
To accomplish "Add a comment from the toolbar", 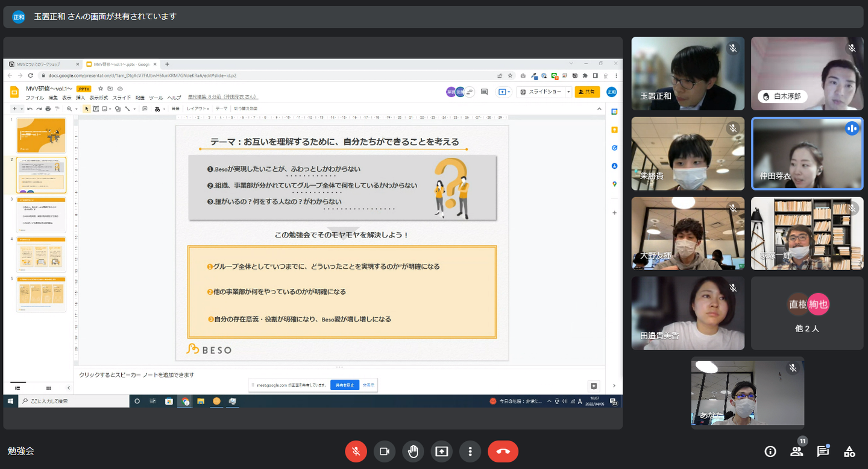I will click(x=145, y=109).
